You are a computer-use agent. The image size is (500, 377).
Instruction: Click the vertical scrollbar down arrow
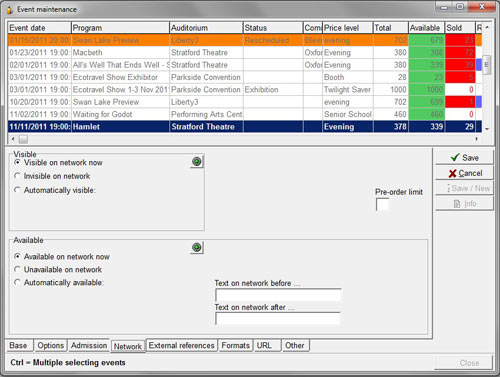click(x=487, y=129)
